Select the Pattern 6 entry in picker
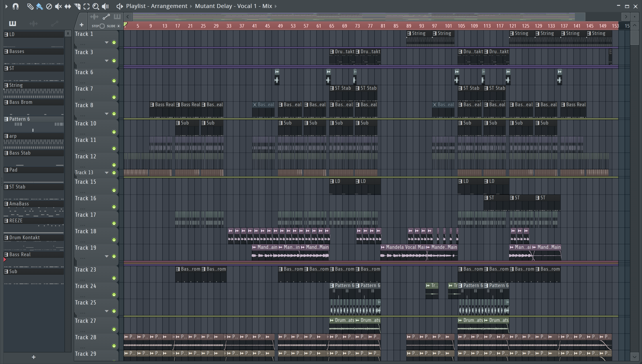This screenshot has width=642, height=364. click(x=34, y=119)
